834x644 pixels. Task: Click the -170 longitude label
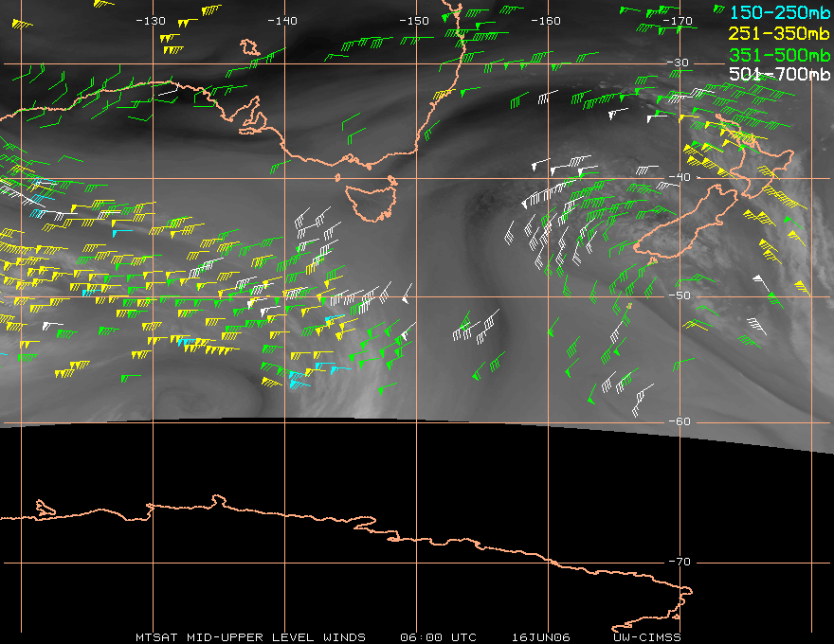678,21
